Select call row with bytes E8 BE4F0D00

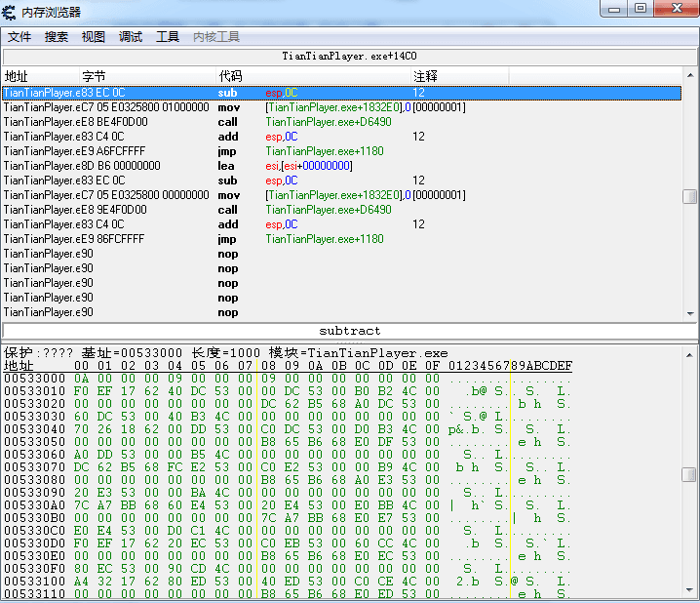[x=342, y=122]
